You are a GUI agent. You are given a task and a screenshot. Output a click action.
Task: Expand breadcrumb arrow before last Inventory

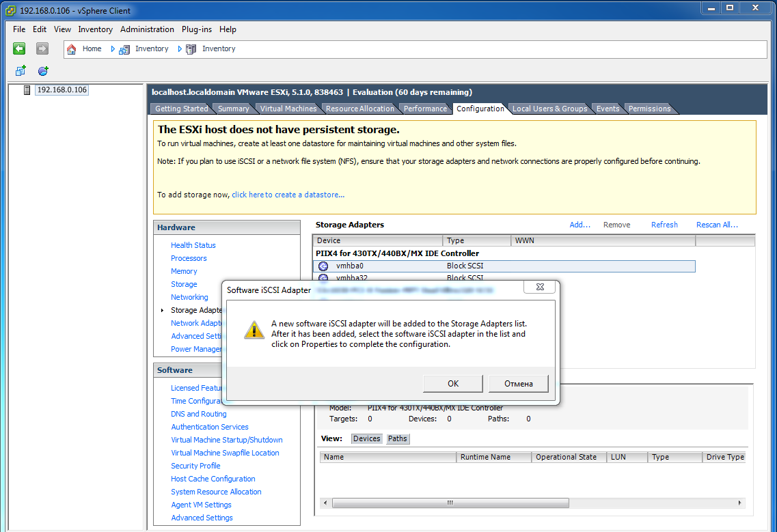[x=180, y=49]
